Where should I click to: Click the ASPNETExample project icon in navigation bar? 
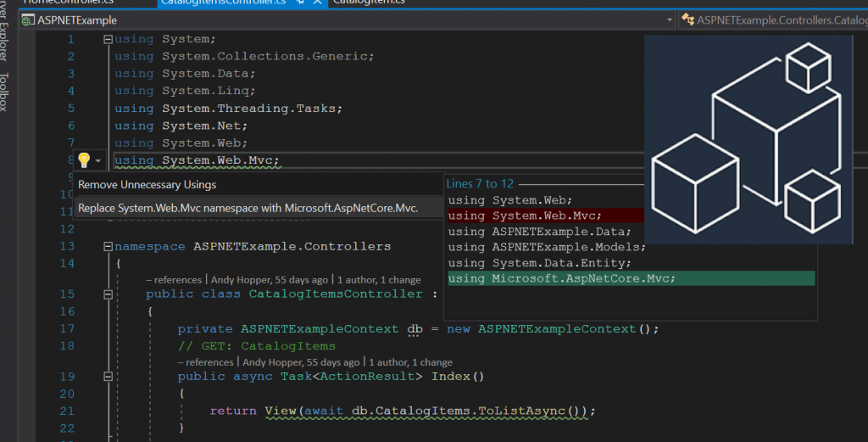pyautogui.click(x=27, y=20)
